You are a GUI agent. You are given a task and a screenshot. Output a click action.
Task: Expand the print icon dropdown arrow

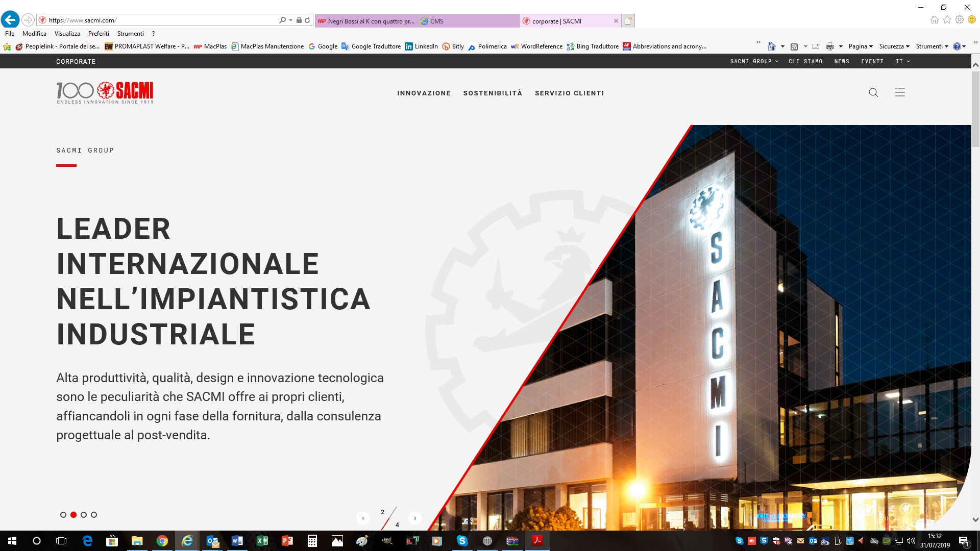click(841, 46)
